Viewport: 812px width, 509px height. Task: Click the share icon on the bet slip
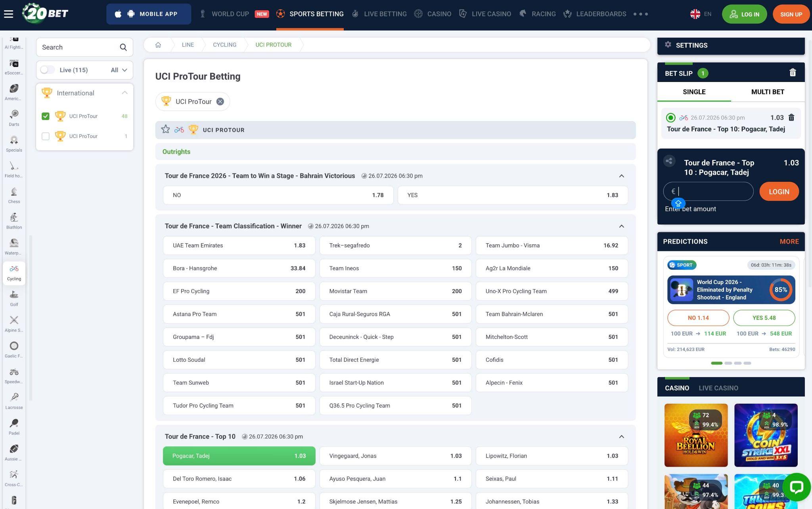669,160
